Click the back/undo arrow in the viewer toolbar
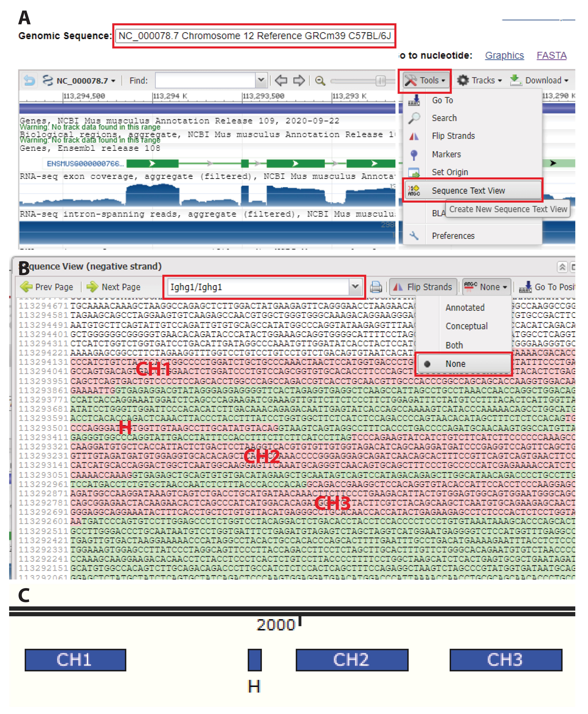588x714 pixels. point(30,81)
